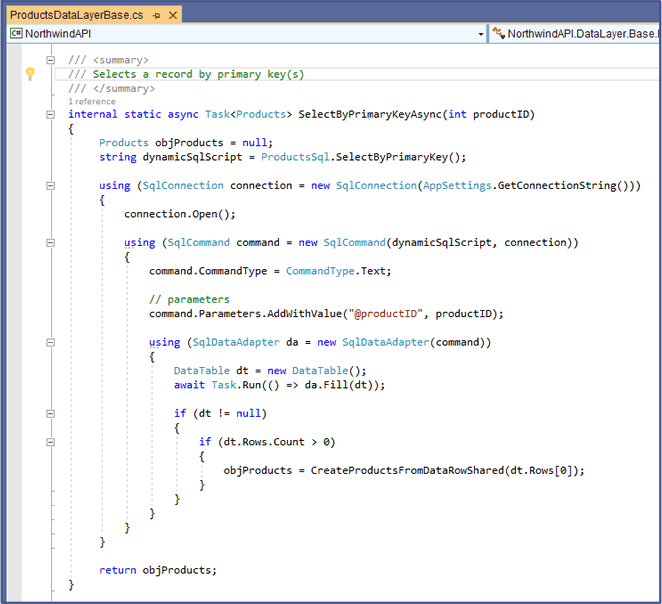This screenshot has width=662, height=604.
Task: Collapse the summary comment block
Action: (x=49, y=60)
